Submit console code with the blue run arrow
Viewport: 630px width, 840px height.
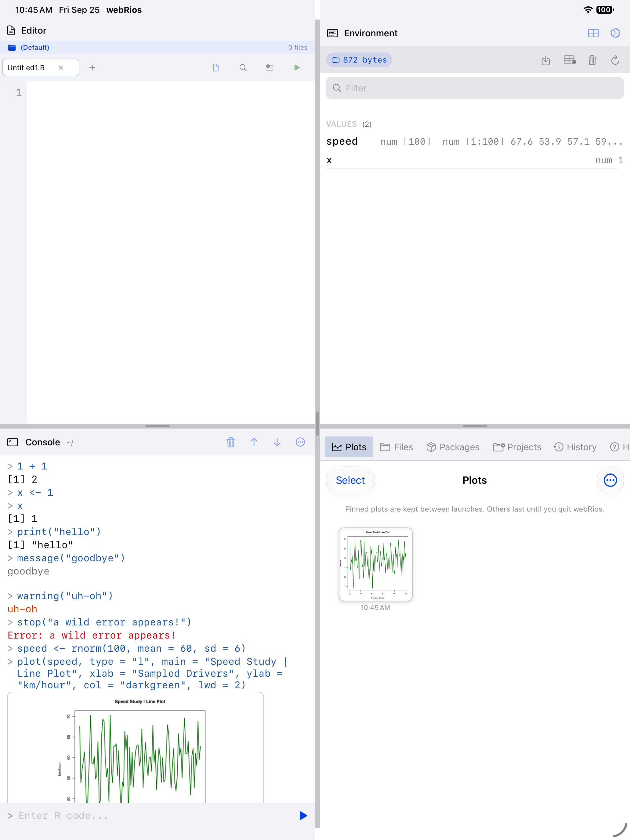[303, 816]
